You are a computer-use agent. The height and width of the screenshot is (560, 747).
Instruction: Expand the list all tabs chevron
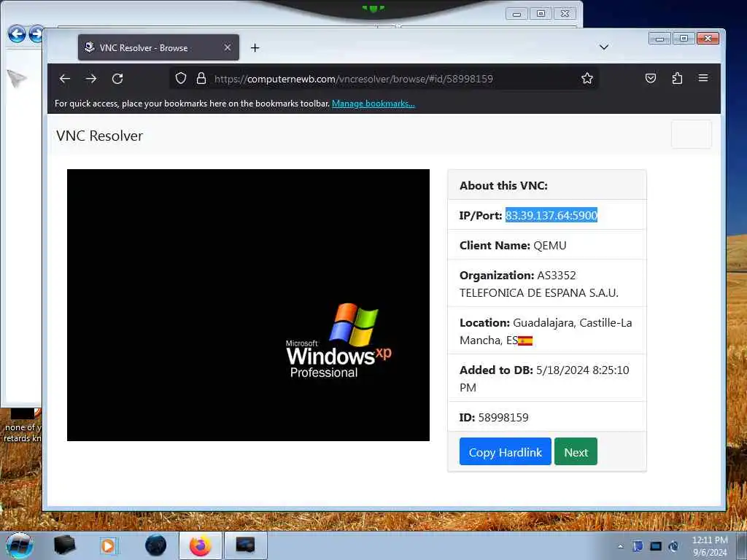point(603,47)
